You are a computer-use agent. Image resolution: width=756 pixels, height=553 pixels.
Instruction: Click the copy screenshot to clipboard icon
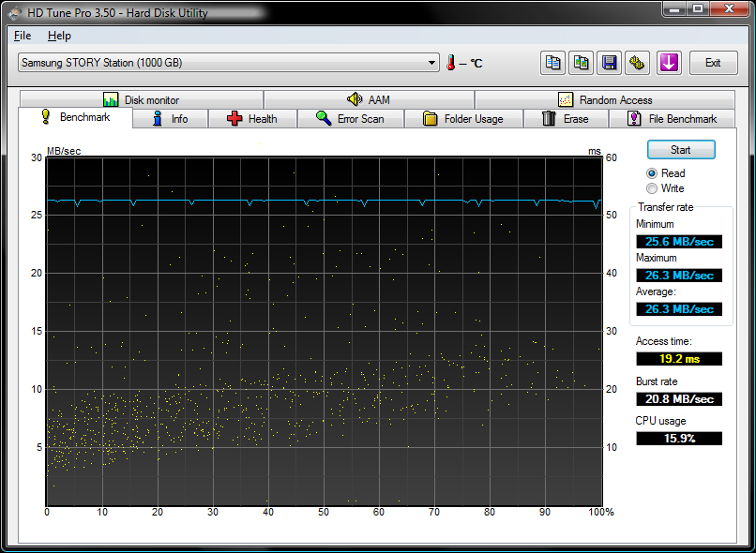tap(581, 63)
